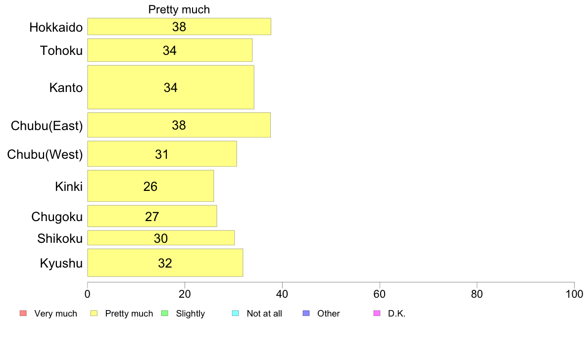The image size is (588, 364).
Task: Select the Tohoku bar showing 34
Action: click(170, 50)
